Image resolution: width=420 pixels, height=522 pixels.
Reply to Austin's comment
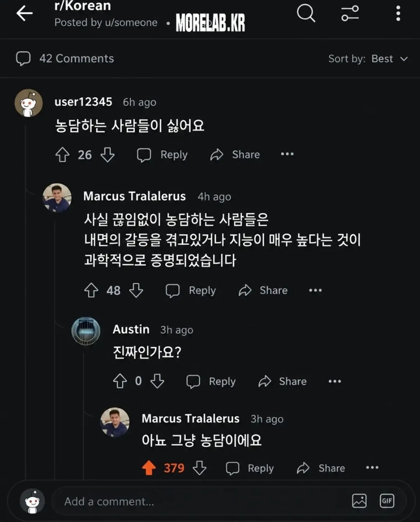pyautogui.click(x=211, y=381)
